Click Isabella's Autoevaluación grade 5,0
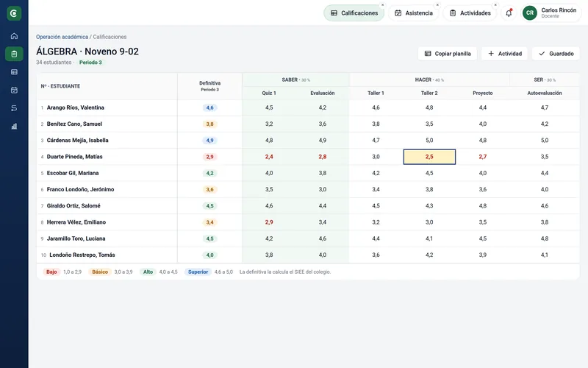Viewport: 588px width, 368px height. click(545, 140)
